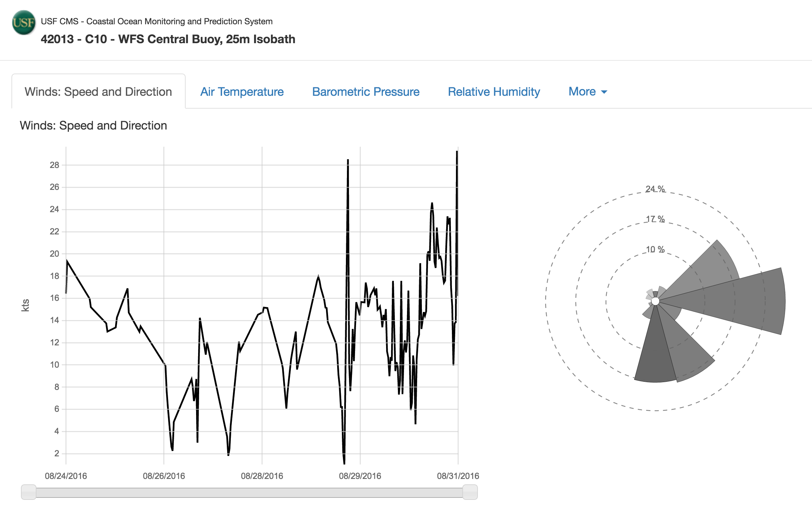Click the 10 % ring label
Viewport: 812px width, 512px height.
pyautogui.click(x=655, y=250)
